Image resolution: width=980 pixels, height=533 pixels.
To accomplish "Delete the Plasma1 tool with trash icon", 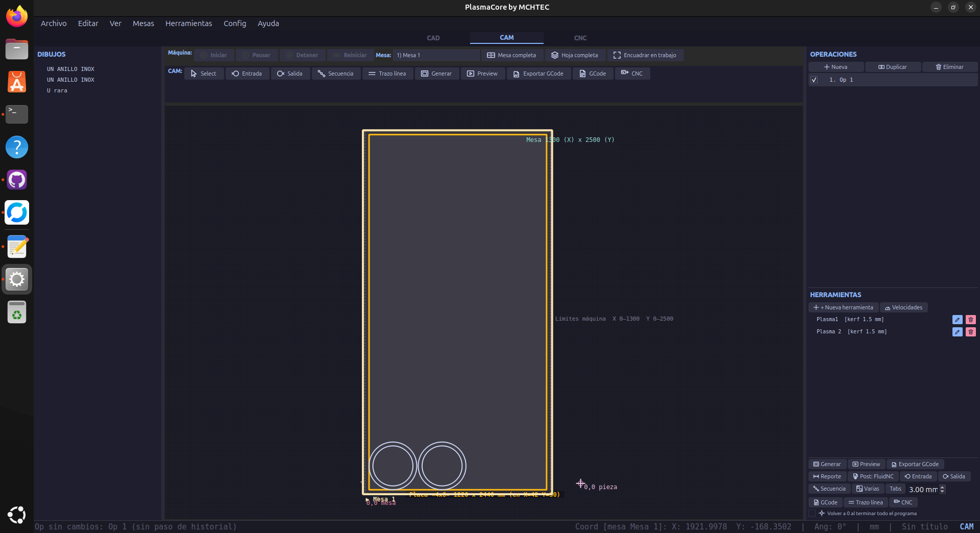I will (970, 320).
